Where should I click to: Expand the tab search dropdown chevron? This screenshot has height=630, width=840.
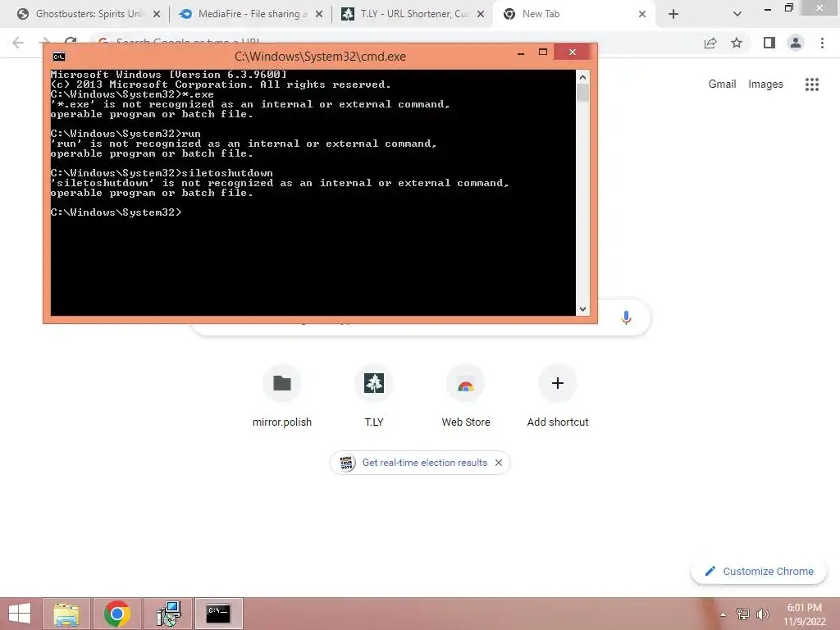pos(737,15)
